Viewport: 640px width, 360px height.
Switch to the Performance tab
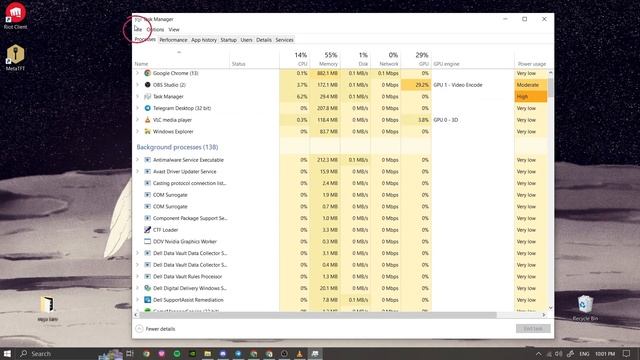coord(173,40)
